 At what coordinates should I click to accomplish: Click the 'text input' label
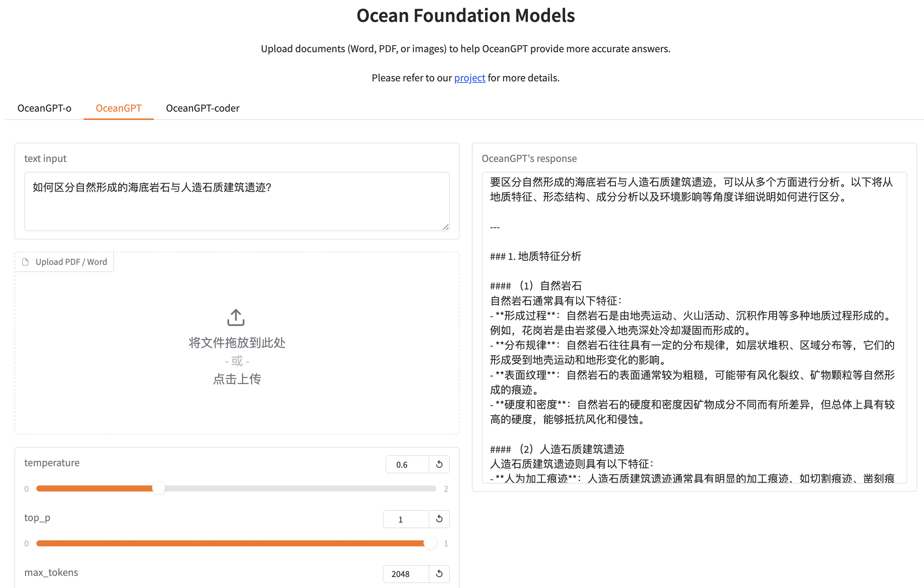tap(45, 158)
